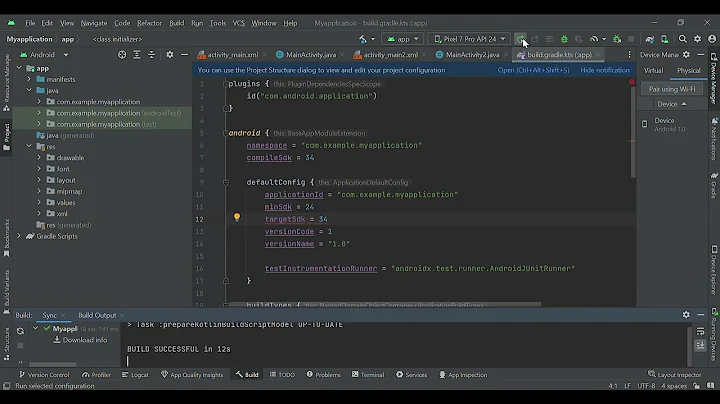
Task: Click the Run app button in toolbar
Action: [520, 39]
